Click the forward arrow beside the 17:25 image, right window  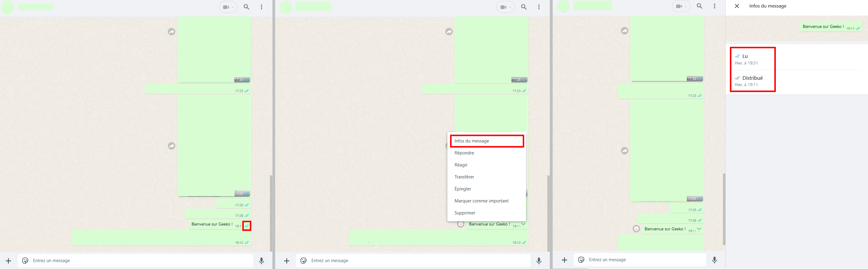625,151
